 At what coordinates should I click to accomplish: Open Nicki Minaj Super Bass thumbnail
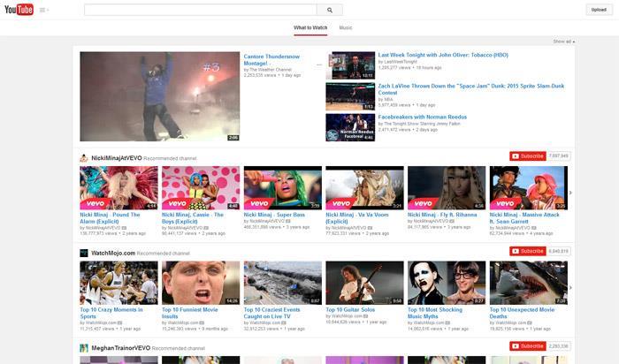pyautogui.click(x=283, y=187)
